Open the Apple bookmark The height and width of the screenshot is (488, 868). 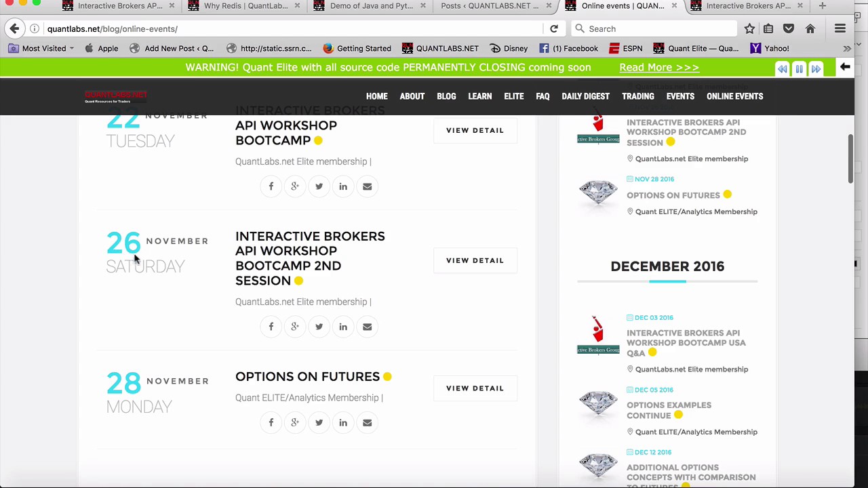(101, 48)
